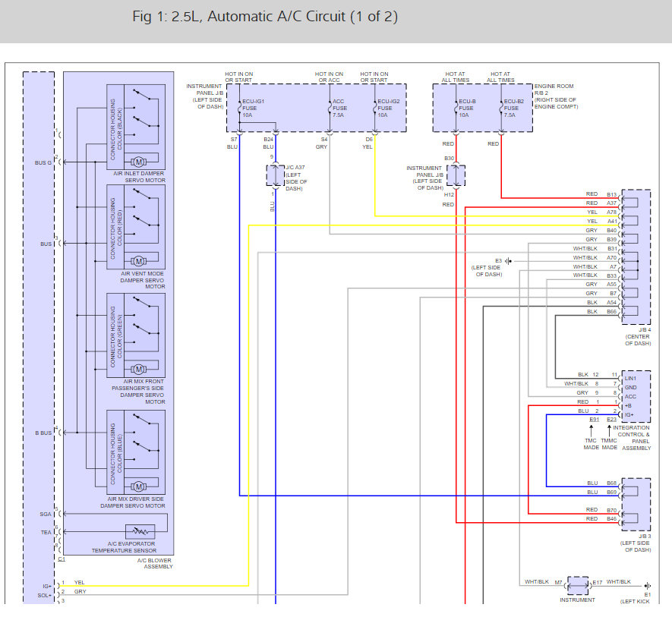Click the 'B BUS' terminal label
The width and height of the screenshot is (672, 617).
pos(43,433)
